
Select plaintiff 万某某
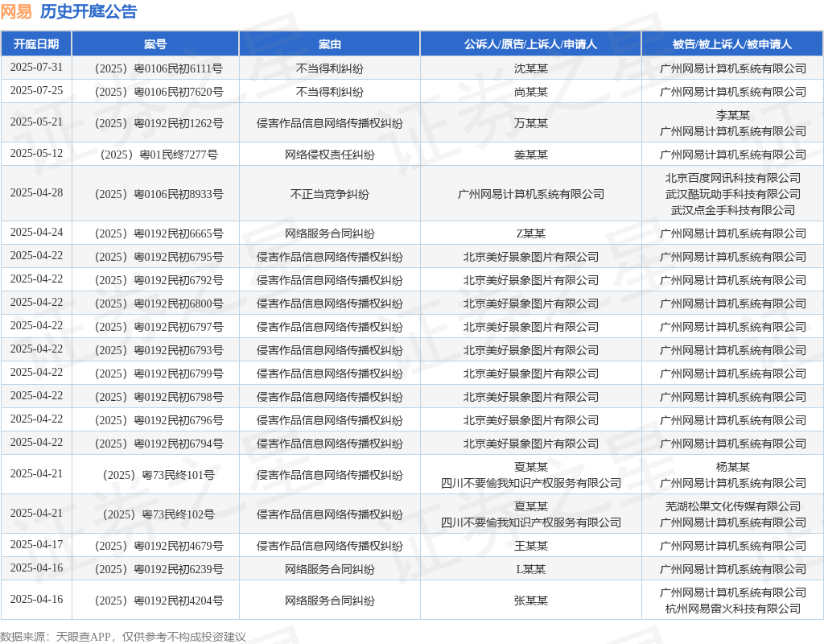(x=531, y=123)
